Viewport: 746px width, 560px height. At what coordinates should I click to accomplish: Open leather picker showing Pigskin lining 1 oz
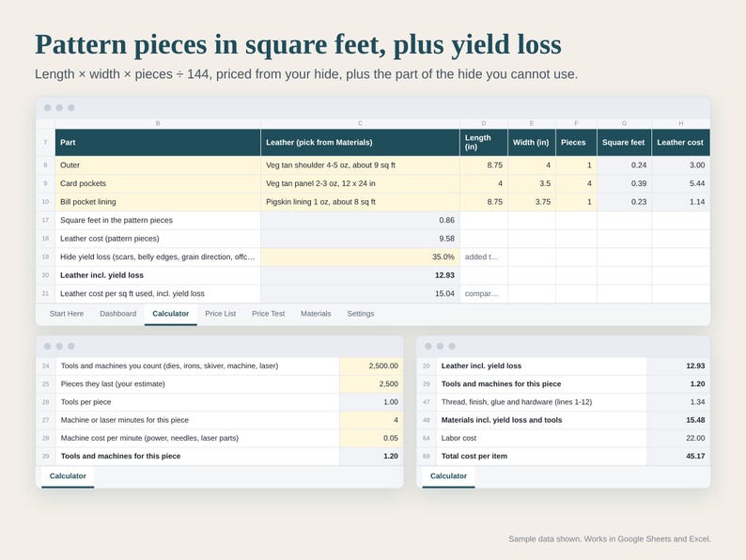click(x=360, y=202)
